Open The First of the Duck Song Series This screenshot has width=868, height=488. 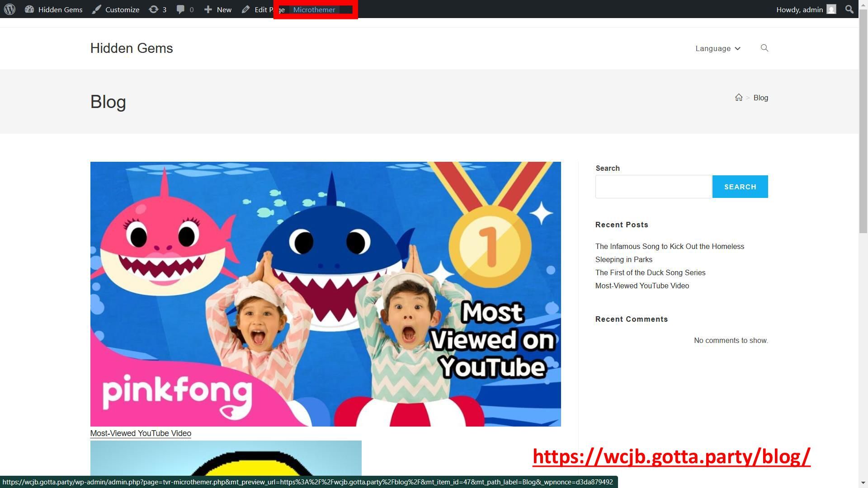coord(650,272)
